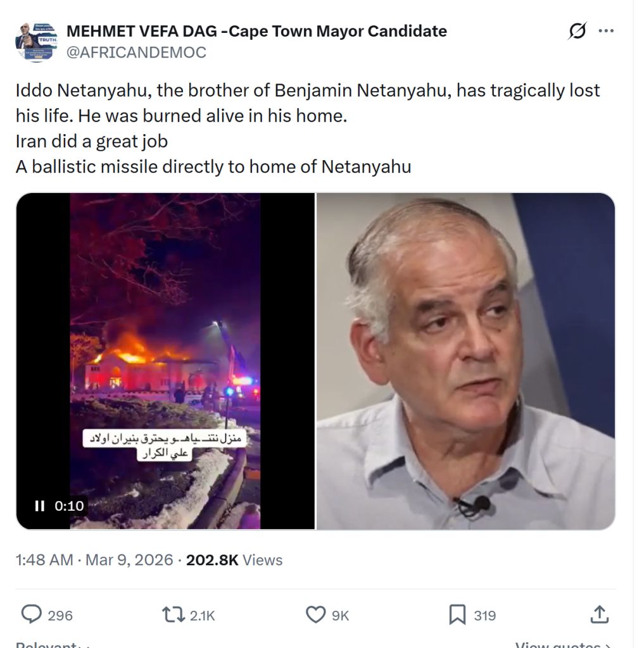Image resolution: width=644 pixels, height=648 pixels.
Task: Open the @AFRICANDEMOC handle link
Action: [136, 53]
